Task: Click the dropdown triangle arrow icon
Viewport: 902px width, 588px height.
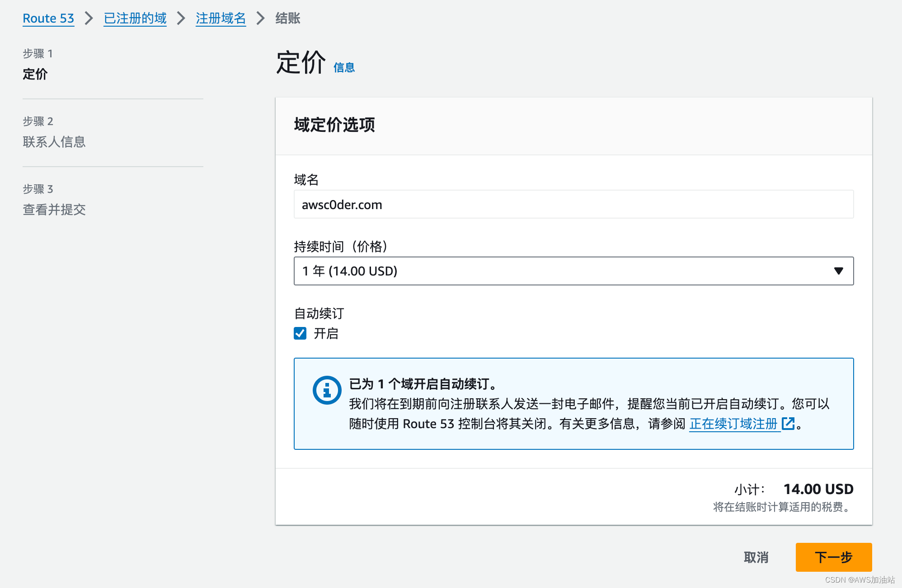Action: point(838,271)
